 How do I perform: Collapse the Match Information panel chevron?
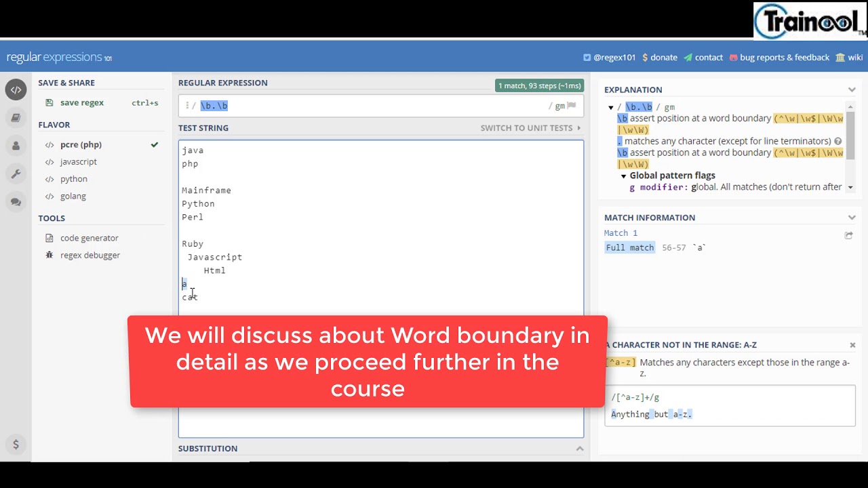(x=852, y=218)
